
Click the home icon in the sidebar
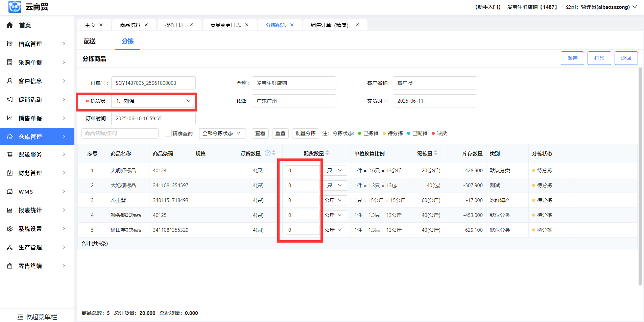click(10, 25)
